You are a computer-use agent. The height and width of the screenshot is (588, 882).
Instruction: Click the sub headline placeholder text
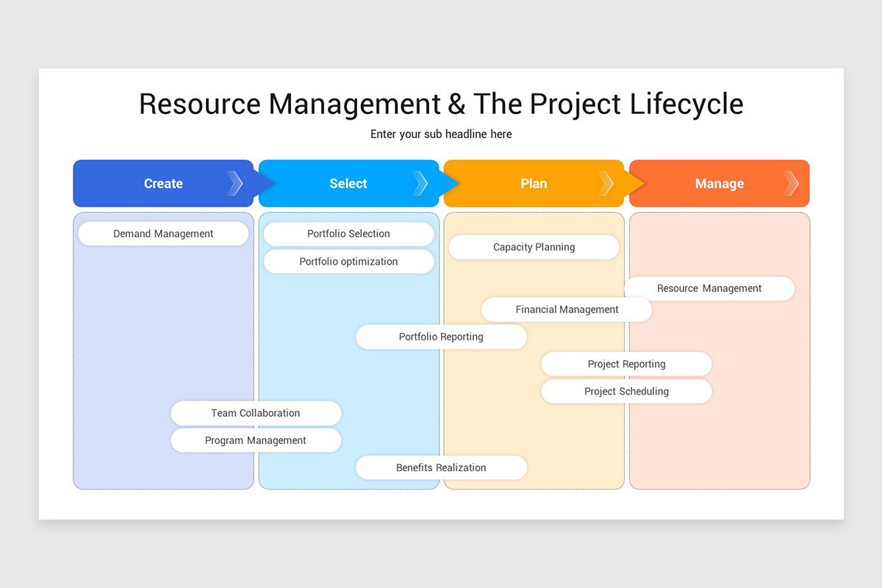(441, 134)
